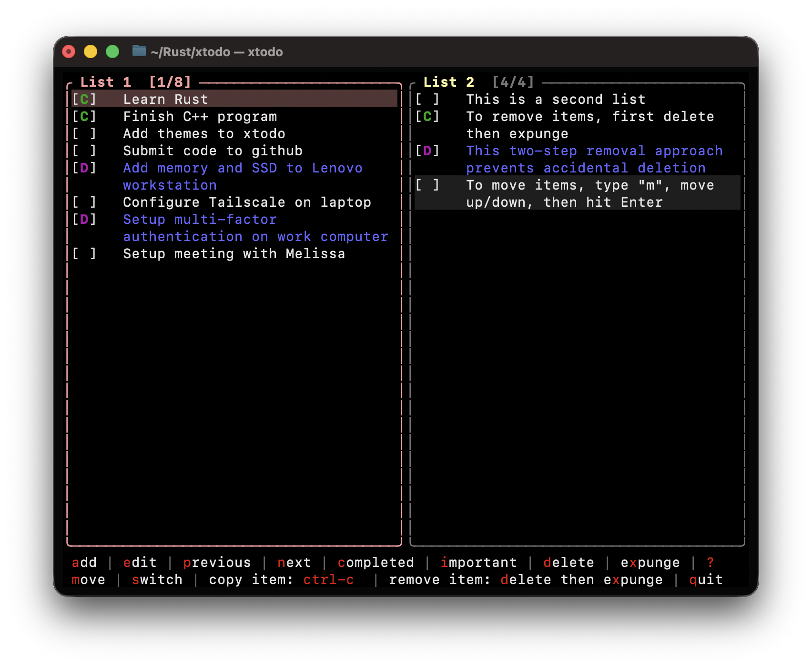This screenshot has height=667, width=812.
Task: Click the edit command in footer
Action: point(140,562)
